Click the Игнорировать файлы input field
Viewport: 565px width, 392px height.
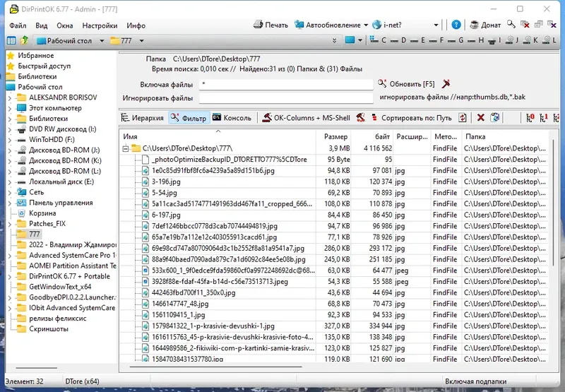[286, 98]
